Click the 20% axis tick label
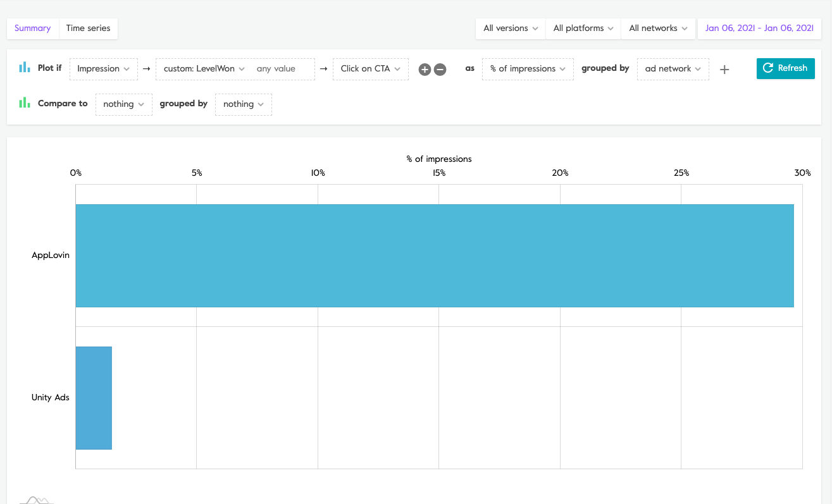Image resolution: width=832 pixels, height=504 pixels. tap(560, 173)
